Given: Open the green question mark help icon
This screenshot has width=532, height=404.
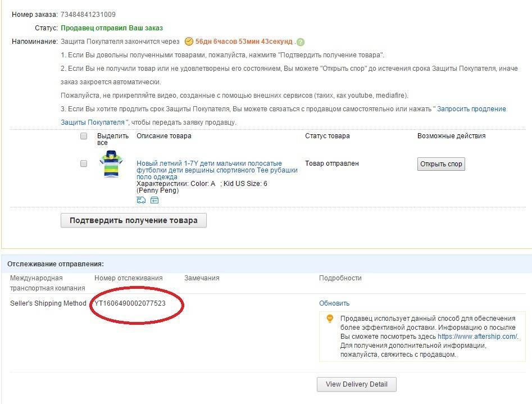Looking at the screenshot, I should (x=301, y=42).
